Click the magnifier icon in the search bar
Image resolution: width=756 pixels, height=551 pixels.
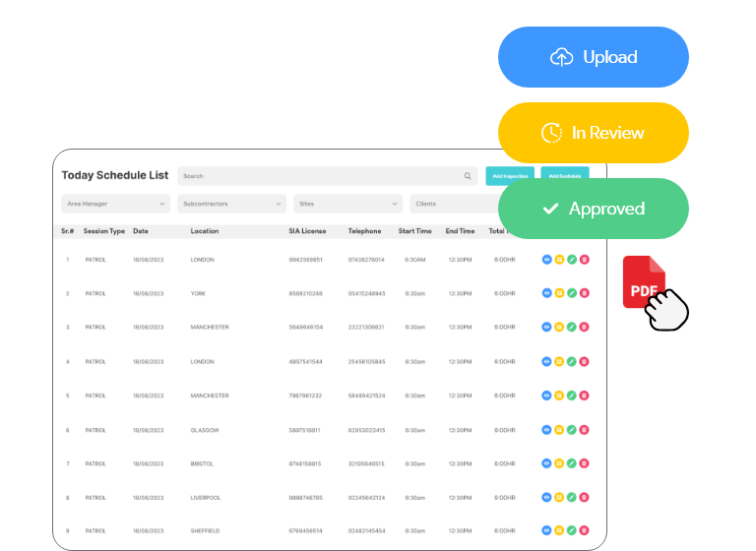tap(468, 176)
